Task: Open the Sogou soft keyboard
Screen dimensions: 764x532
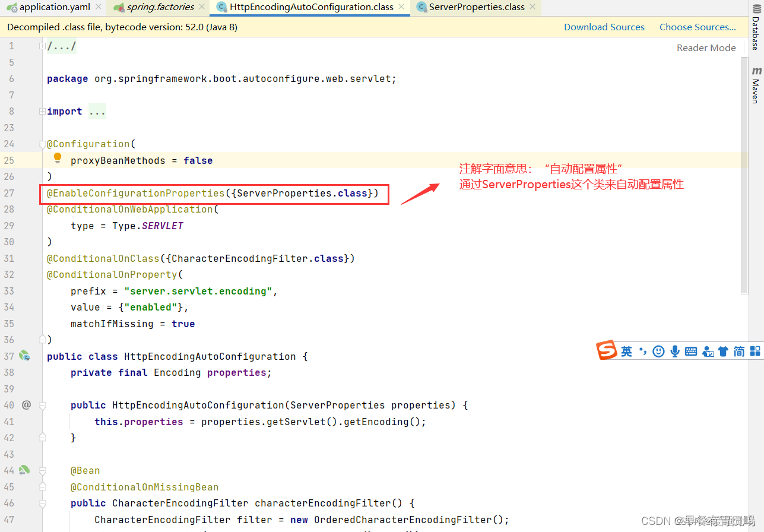Action: click(x=691, y=351)
